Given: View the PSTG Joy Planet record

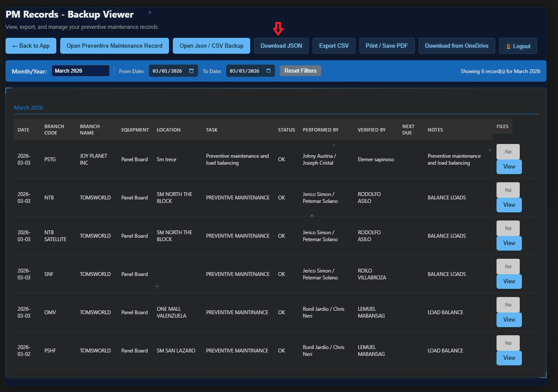Looking at the screenshot, I should pyautogui.click(x=509, y=167).
